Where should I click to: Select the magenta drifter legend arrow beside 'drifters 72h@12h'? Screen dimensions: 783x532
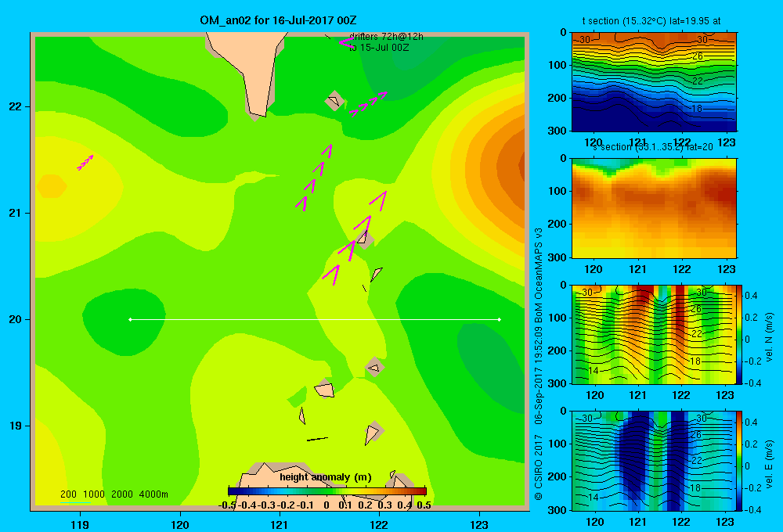[346, 43]
